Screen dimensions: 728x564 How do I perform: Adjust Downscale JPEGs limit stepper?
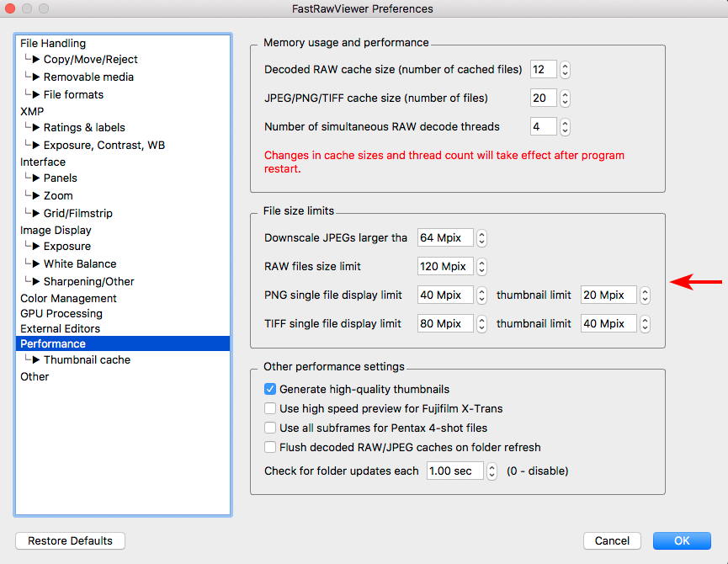coord(482,238)
